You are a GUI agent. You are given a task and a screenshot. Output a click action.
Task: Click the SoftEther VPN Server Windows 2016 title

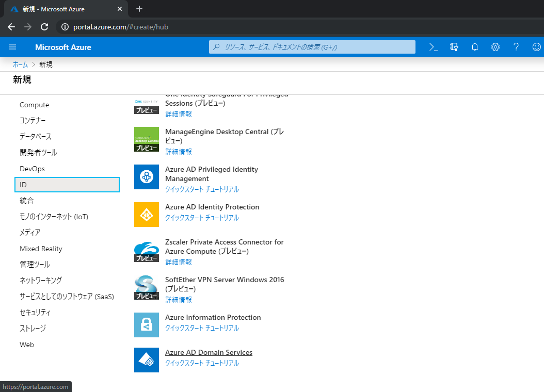(x=225, y=284)
